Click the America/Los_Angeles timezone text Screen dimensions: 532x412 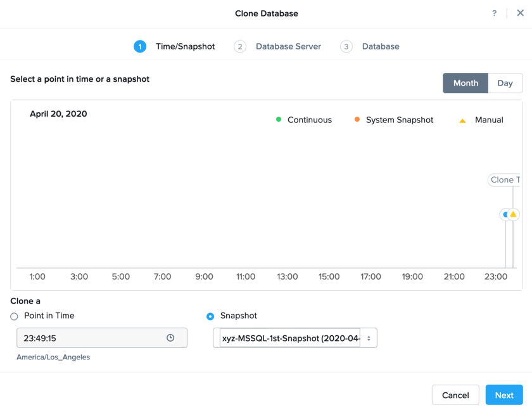coord(53,357)
